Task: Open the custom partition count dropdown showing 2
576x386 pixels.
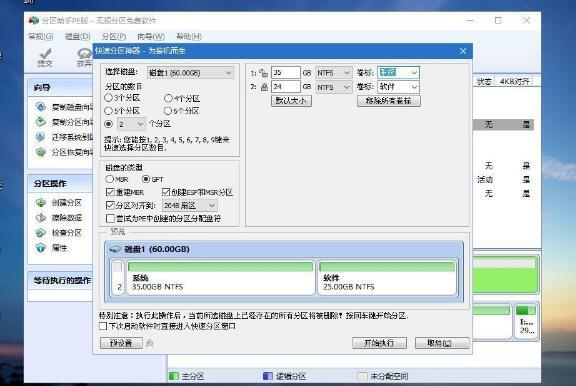Action: (x=131, y=125)
